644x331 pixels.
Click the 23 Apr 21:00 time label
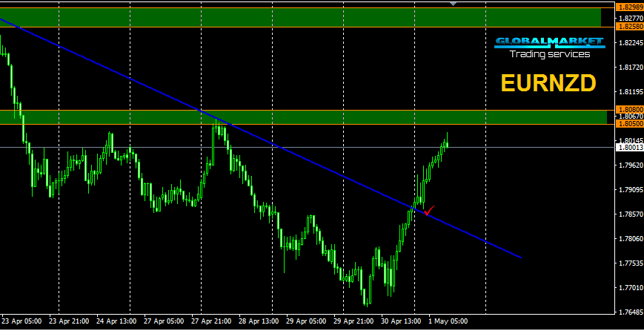tap(69, 321)
